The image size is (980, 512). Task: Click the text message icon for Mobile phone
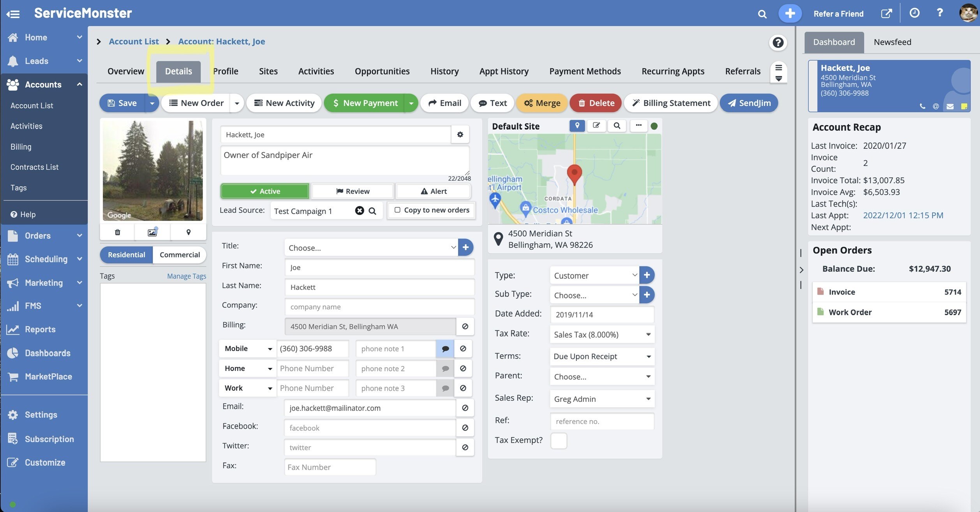tap(445, 349)
